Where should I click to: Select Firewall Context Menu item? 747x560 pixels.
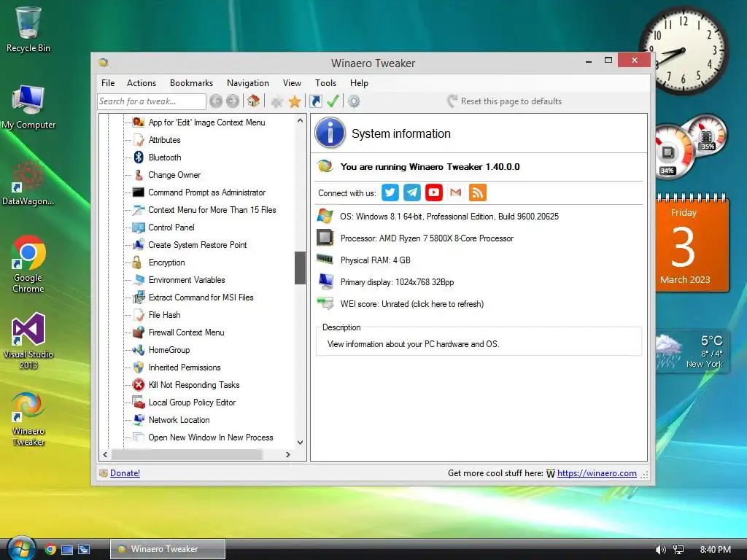pos(186,332)
